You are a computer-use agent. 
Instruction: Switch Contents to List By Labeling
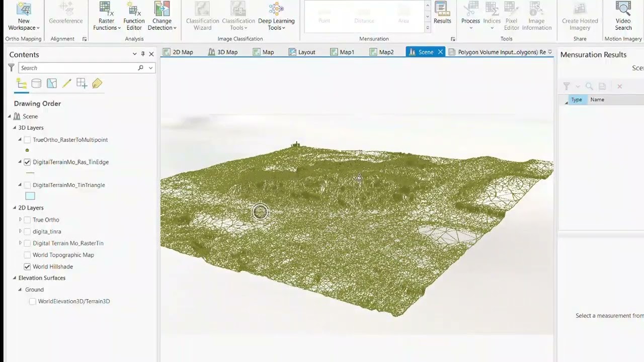(97, 84)
